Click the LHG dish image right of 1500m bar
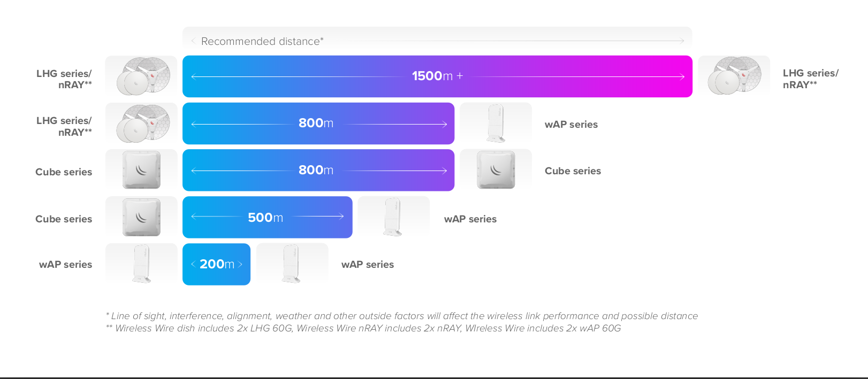The image size is (868, 379). [734, 76]
